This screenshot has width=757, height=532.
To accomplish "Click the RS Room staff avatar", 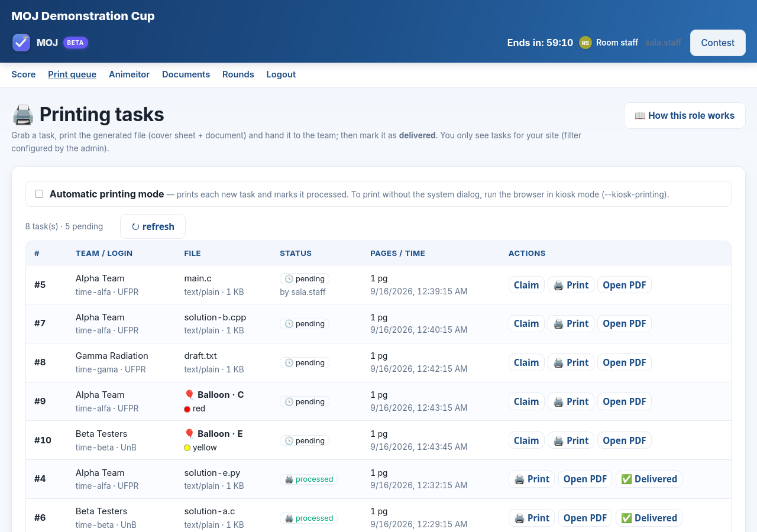I will pos(585,43).
